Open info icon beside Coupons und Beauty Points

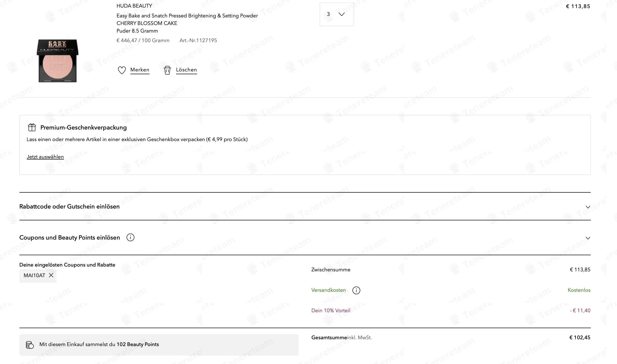(130, 238)
